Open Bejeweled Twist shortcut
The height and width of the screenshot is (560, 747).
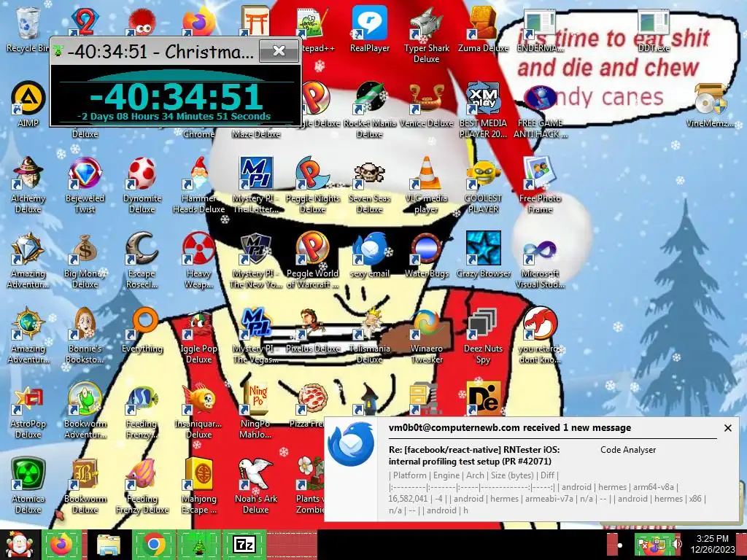85,174
